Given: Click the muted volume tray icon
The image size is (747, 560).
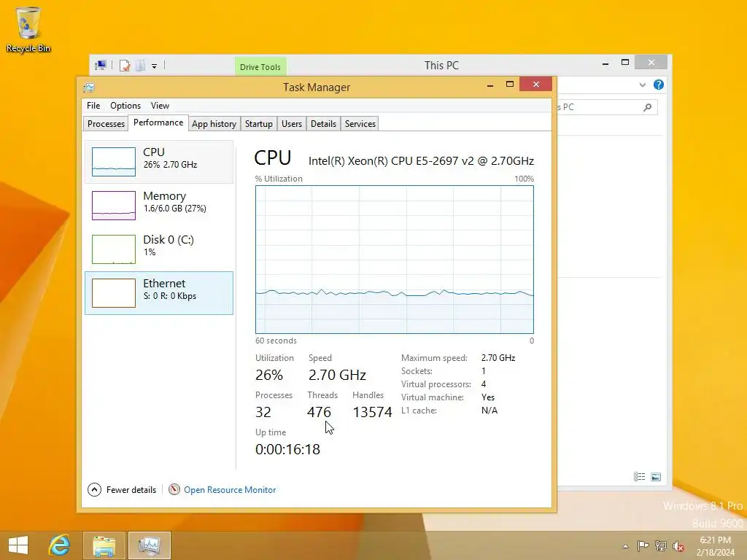Looking at the screenshot, I should [678, 546].
